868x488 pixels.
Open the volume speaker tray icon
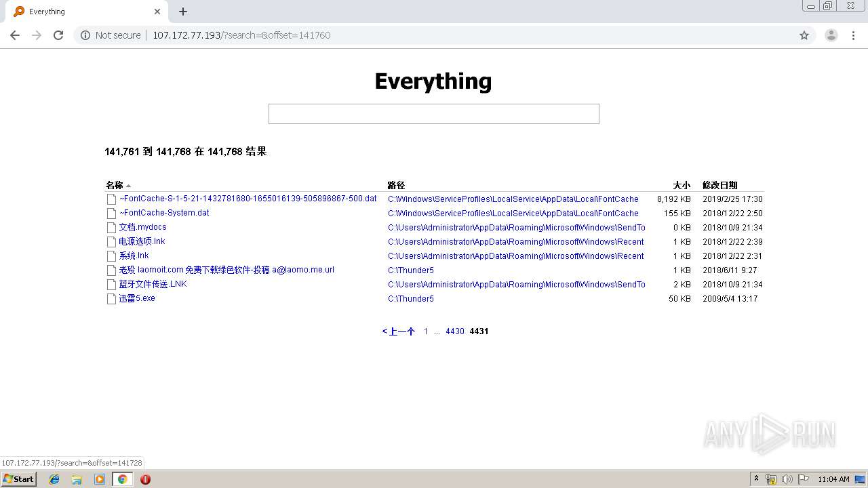(787, 479)
